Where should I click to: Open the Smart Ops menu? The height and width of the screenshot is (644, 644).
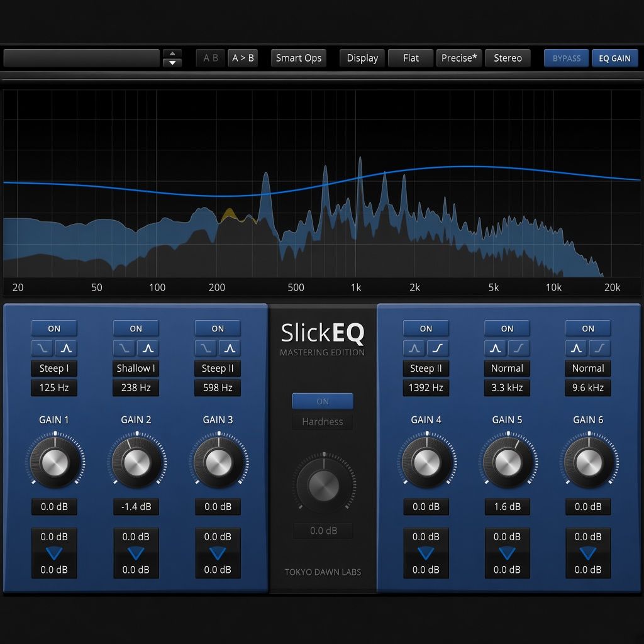pyautogui.click(x=299, y=58)
